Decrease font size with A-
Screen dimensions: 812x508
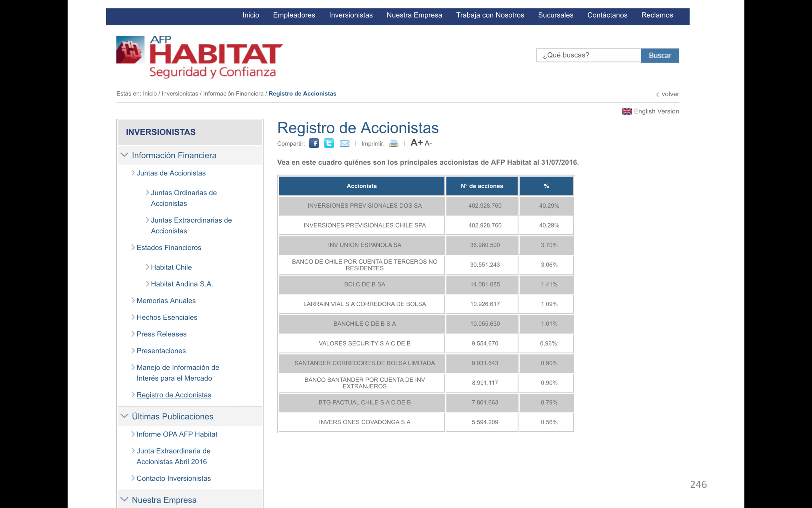point(428,143)
